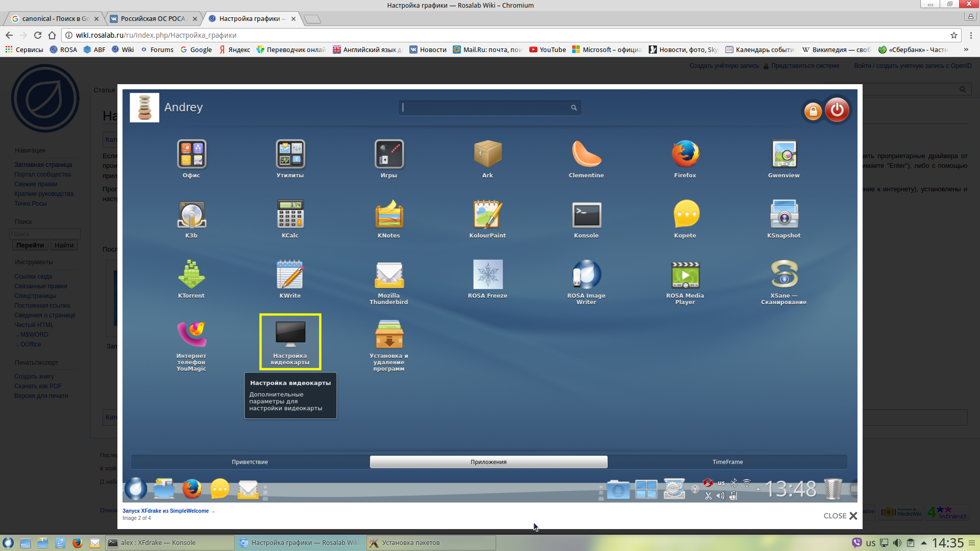Open the ROSA launcher menu in the taskbar
Screen dimensions: 980x551
coord(8,543)
